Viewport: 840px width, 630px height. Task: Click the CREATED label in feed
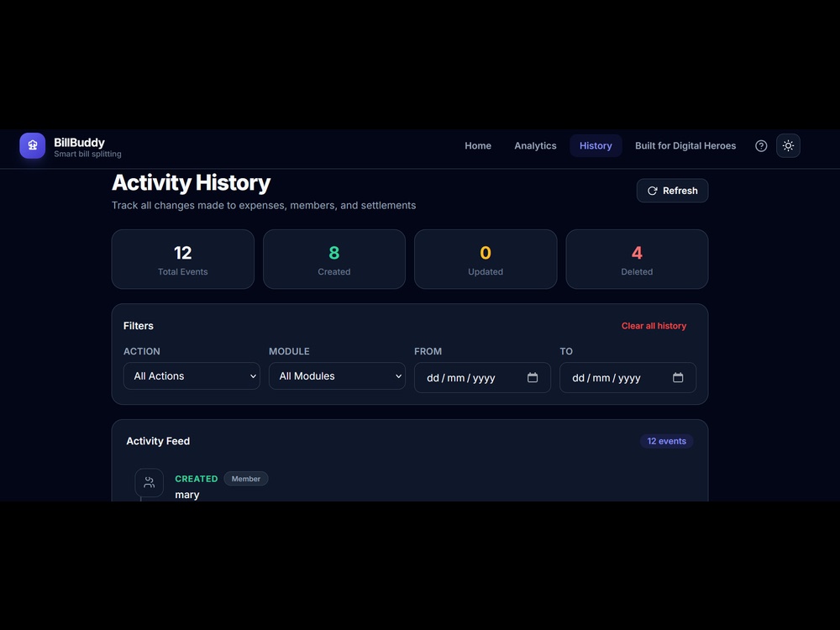click(x=196, y=479)
